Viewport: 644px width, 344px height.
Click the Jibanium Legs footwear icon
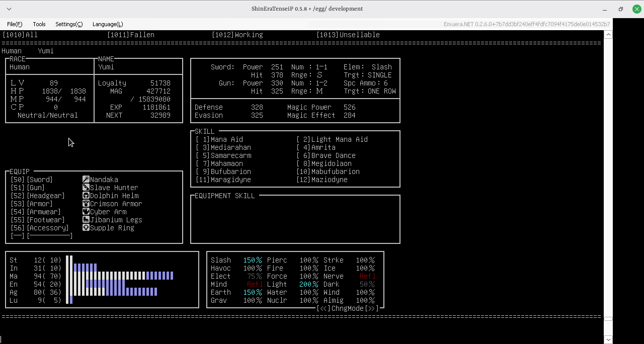pyautogui.click(x=86, y=220)
